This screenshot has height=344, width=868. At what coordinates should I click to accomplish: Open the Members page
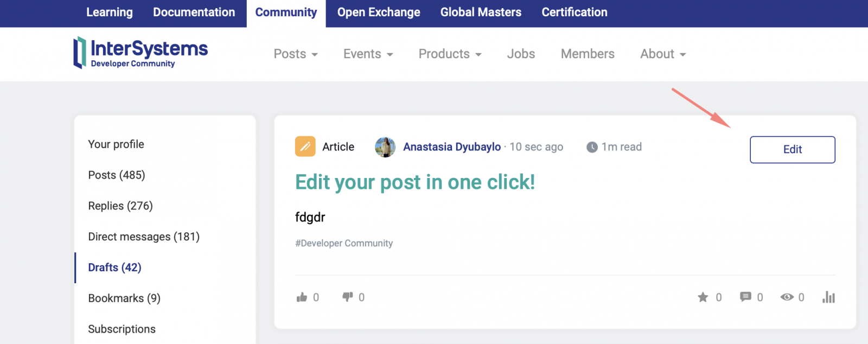(588, 54)
